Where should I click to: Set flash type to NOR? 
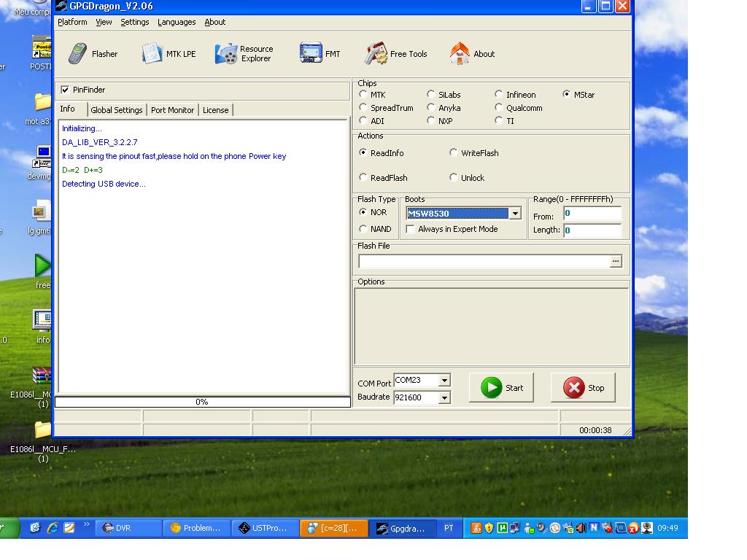click(x=363, y=212)
